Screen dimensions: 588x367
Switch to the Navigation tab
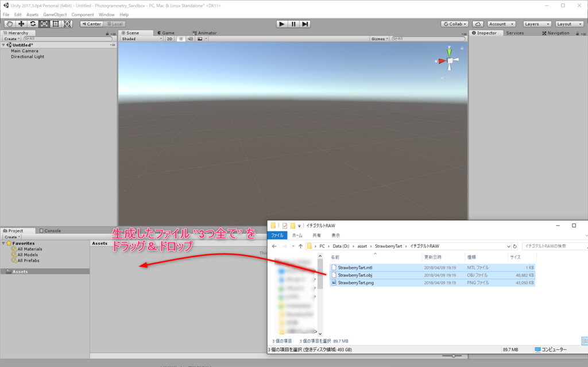(556, 33)
